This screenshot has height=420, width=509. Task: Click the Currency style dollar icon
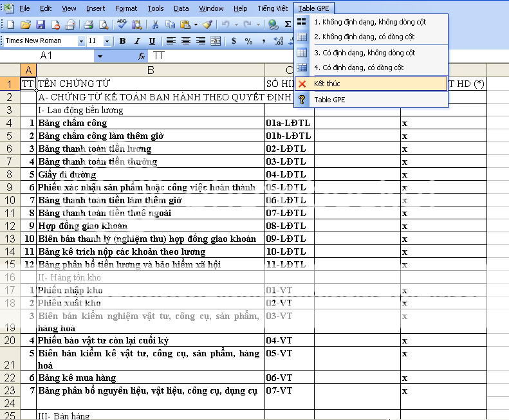(233, 41)
